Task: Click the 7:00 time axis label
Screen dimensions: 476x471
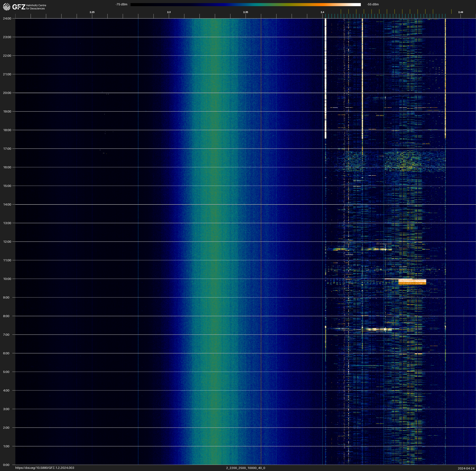Action: (6, 335)
